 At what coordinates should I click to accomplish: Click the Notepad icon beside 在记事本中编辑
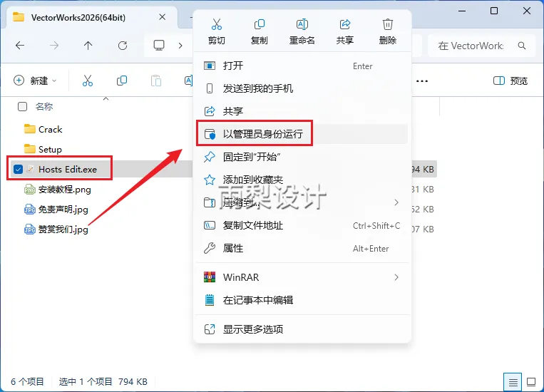(x=210, y=300)
